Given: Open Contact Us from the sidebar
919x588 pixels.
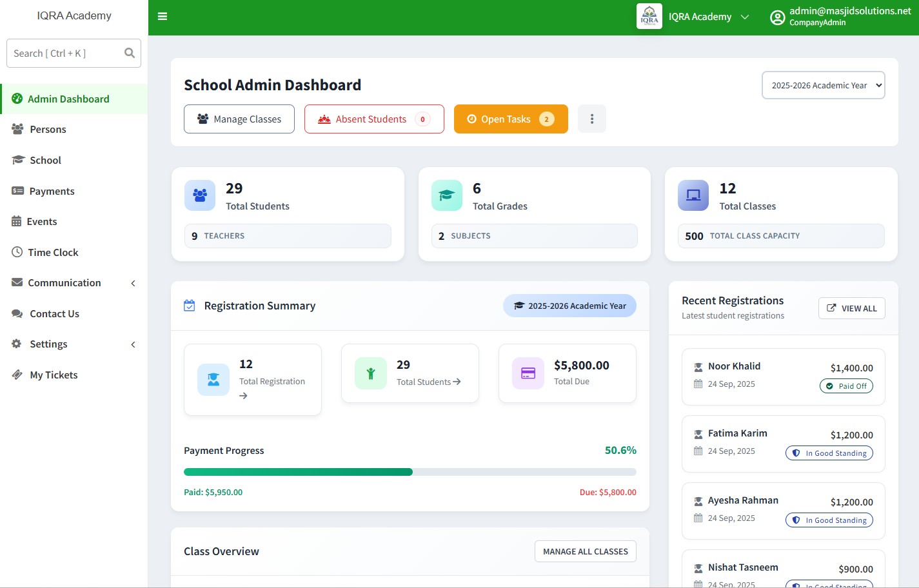Looking at the screenshot, I should pos(74,313).
